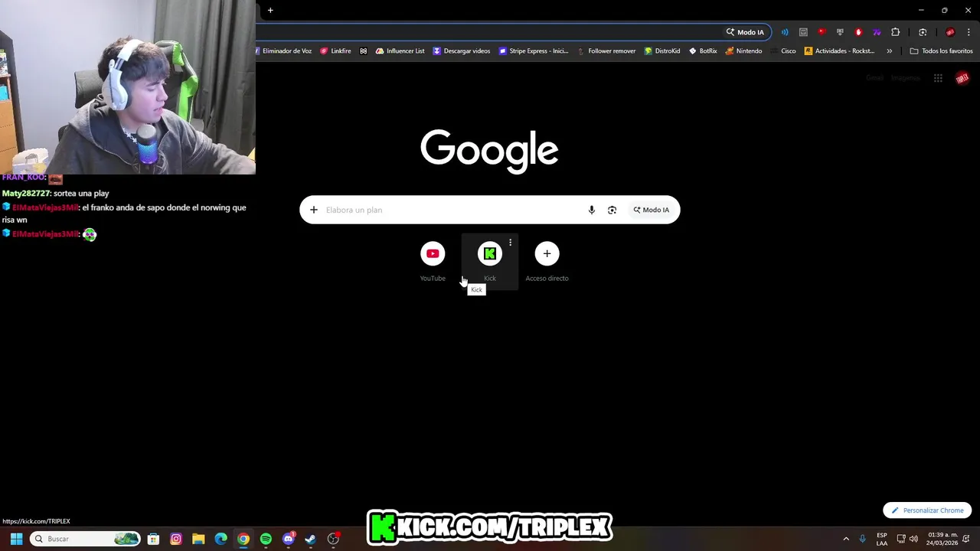Open the Influencer List bookmark
Viewport: 980px width, 551px height.
400,51
